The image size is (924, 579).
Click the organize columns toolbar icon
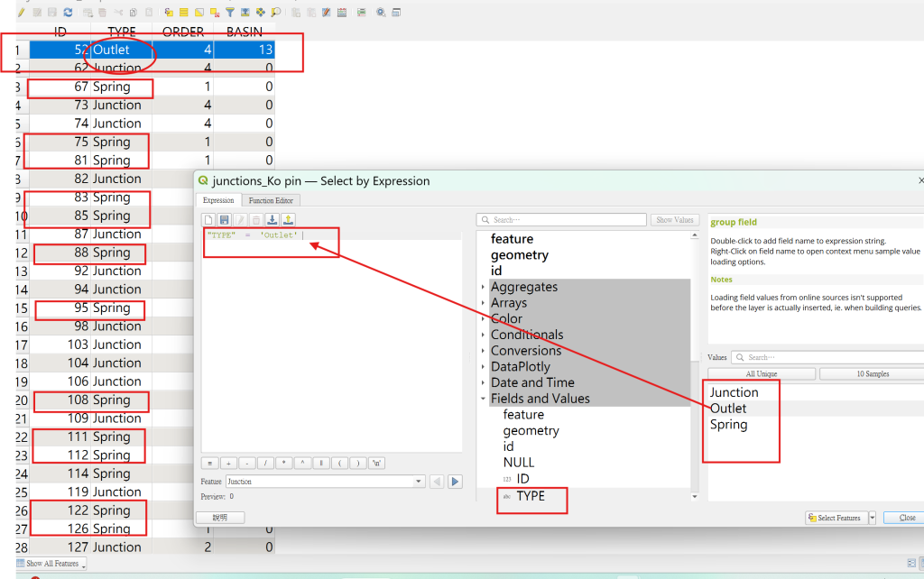coord(327,13)
